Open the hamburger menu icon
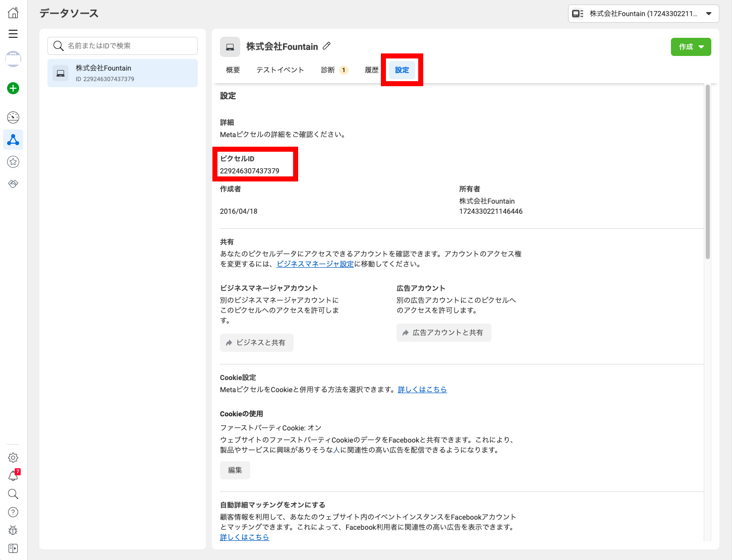The width and height of the screenshot is (732, 560). (13, 34)
